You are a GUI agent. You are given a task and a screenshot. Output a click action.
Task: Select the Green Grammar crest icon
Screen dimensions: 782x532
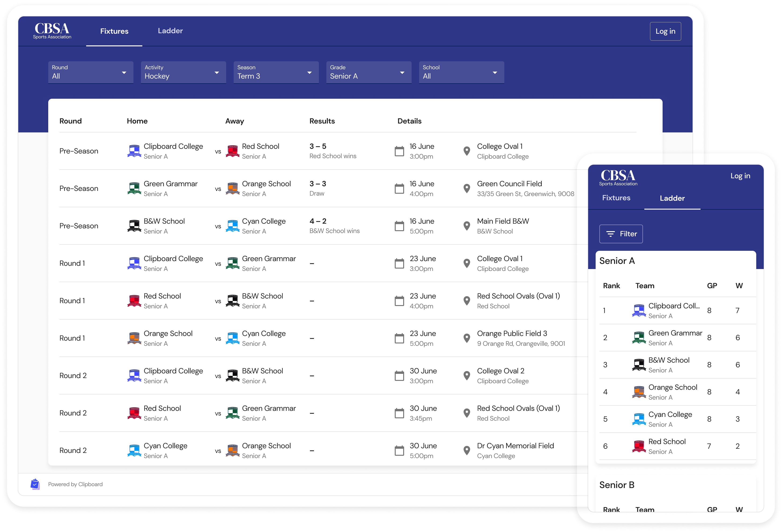pos(134,188)
